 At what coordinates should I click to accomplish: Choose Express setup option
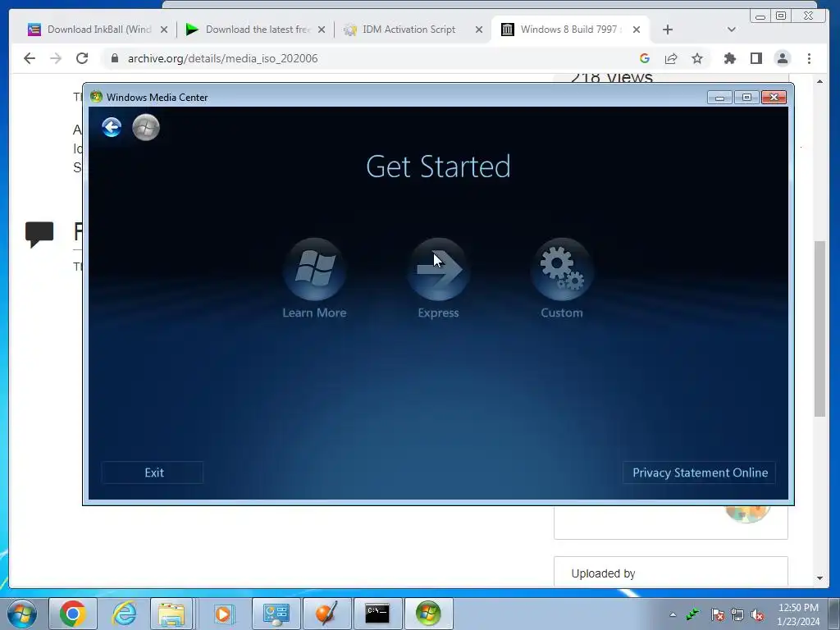point(438,279)
